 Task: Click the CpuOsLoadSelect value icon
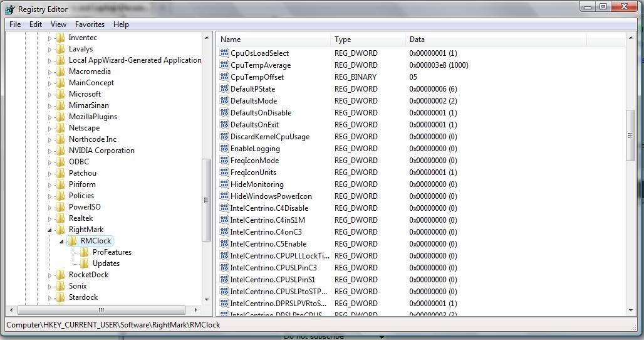(x=224, y=53)
